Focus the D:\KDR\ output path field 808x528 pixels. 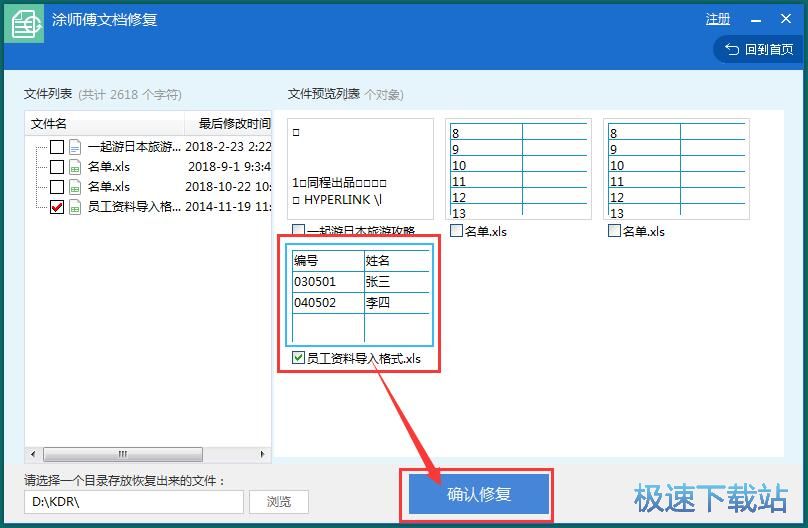133,502
